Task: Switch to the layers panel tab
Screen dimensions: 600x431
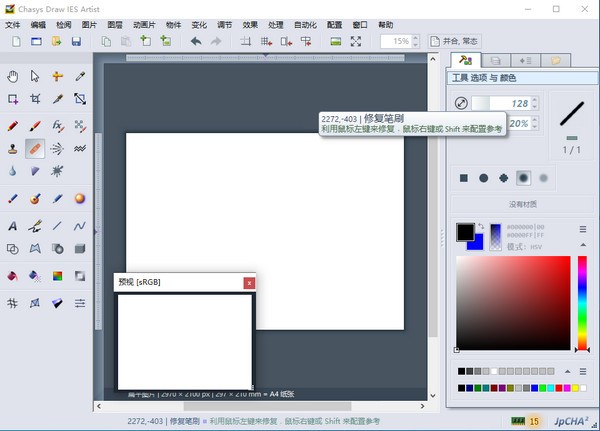Action: [x=496, y=61]
